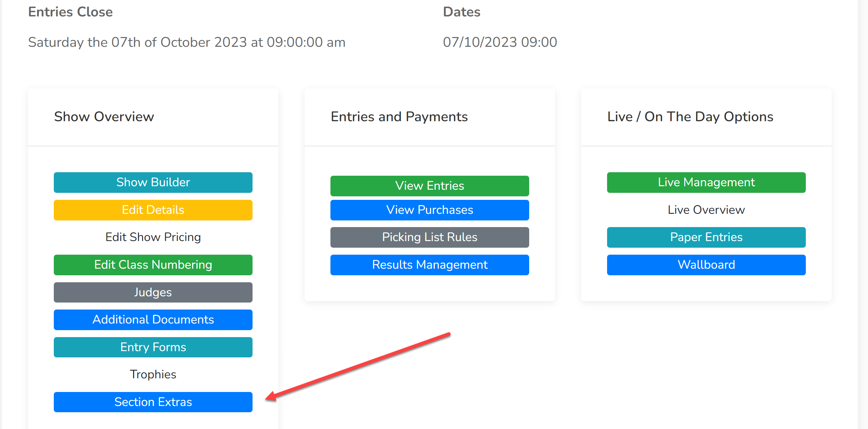Click the Edit Class Numbering button

click(153, 265)
